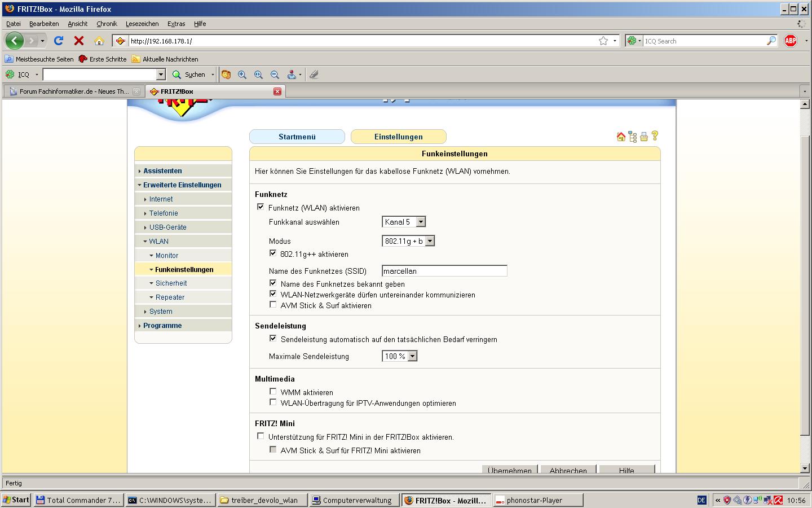Click into the SSID field containing marcellan
Image resolution: width=812 pixels, height=508 pixels.
(x=444, y=271)
